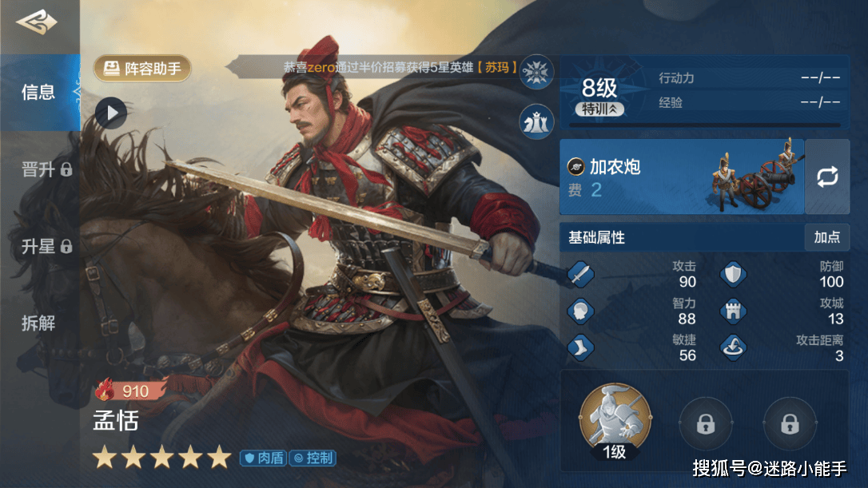Open the compass emblem icon
Image resolution: width=868 pixels, height=488 pixels.
click(536, 73)
